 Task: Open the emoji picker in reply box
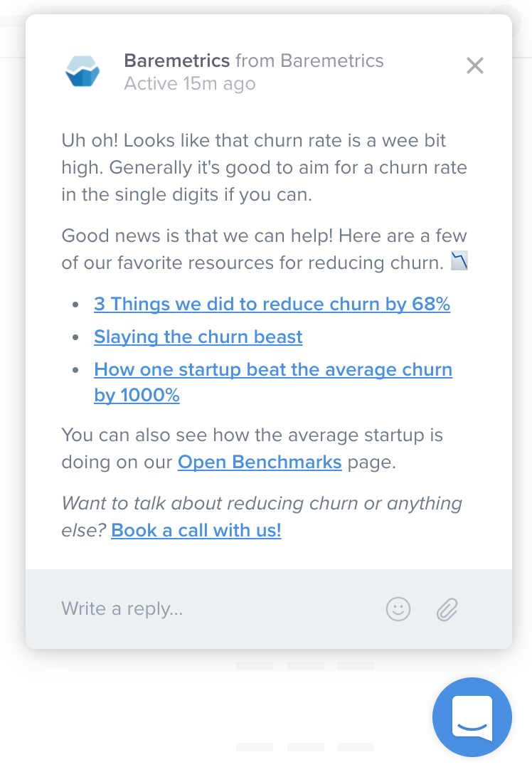(398, 609)
